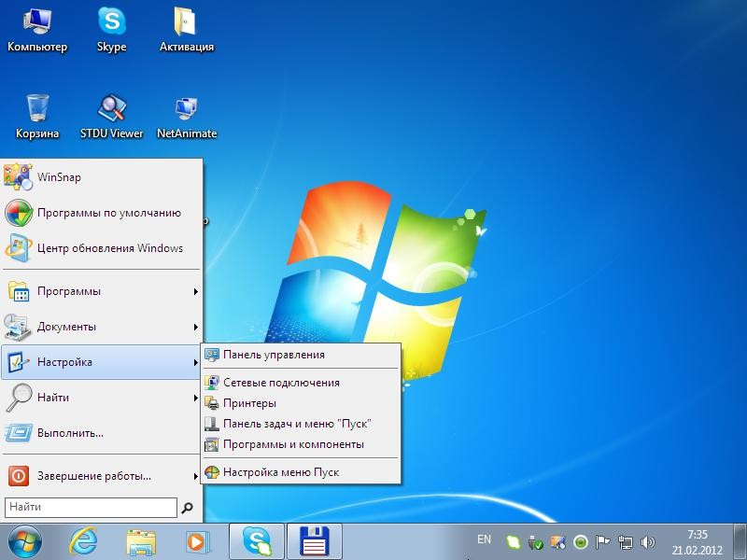Open Windows Media Player from taskbar
The width and height of the screenshot is (747, 560).
pos(197,542)
